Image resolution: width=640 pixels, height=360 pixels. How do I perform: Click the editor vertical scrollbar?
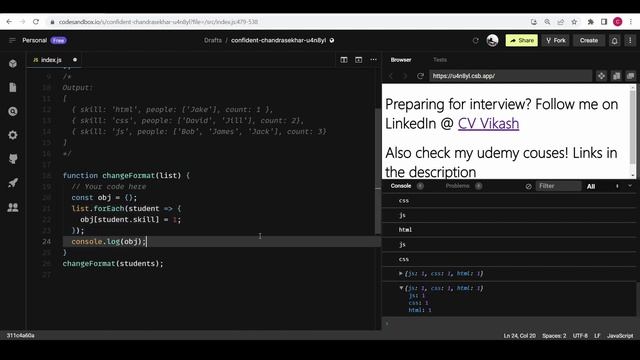coord(378,171)
